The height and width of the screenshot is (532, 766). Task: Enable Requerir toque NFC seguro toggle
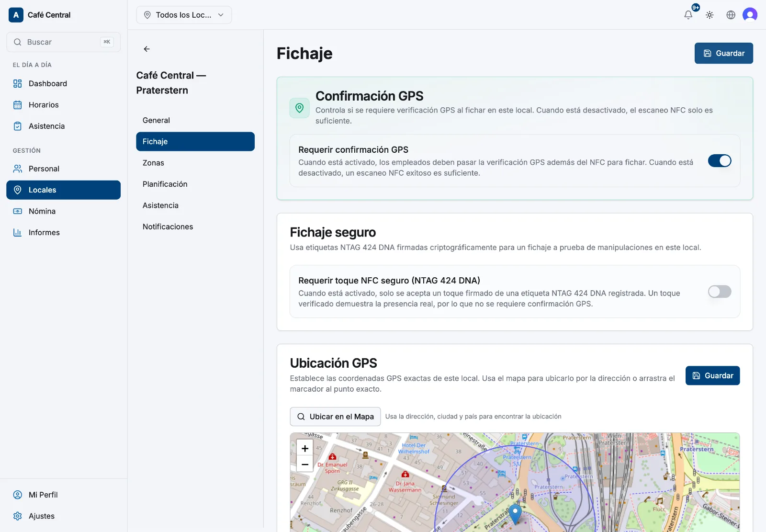720,292
